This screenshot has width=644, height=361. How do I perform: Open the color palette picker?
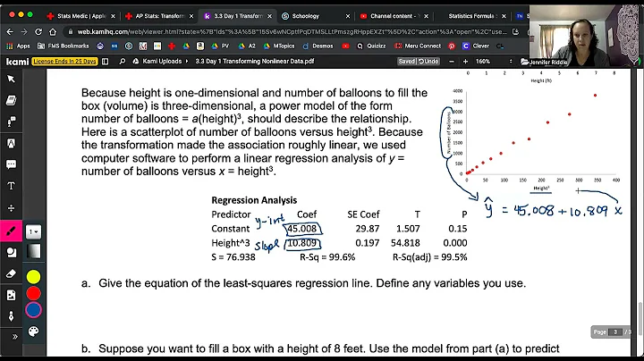click(33, 331)
